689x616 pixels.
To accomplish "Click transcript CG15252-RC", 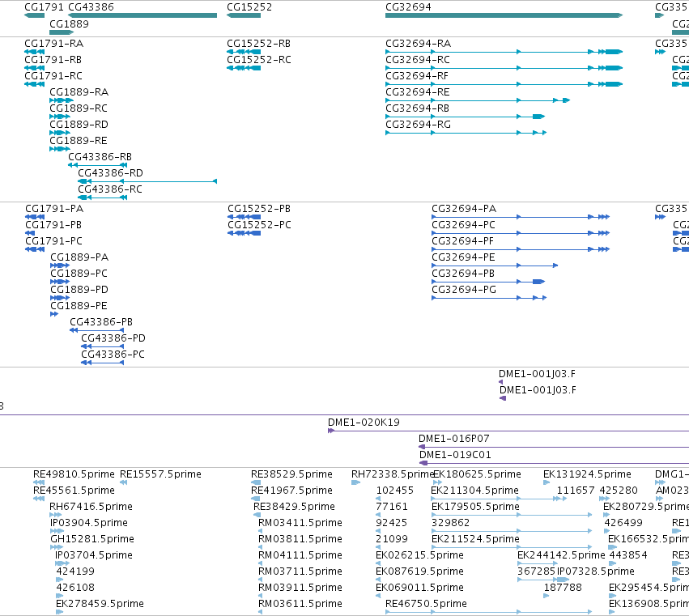I will pos(259,60).
